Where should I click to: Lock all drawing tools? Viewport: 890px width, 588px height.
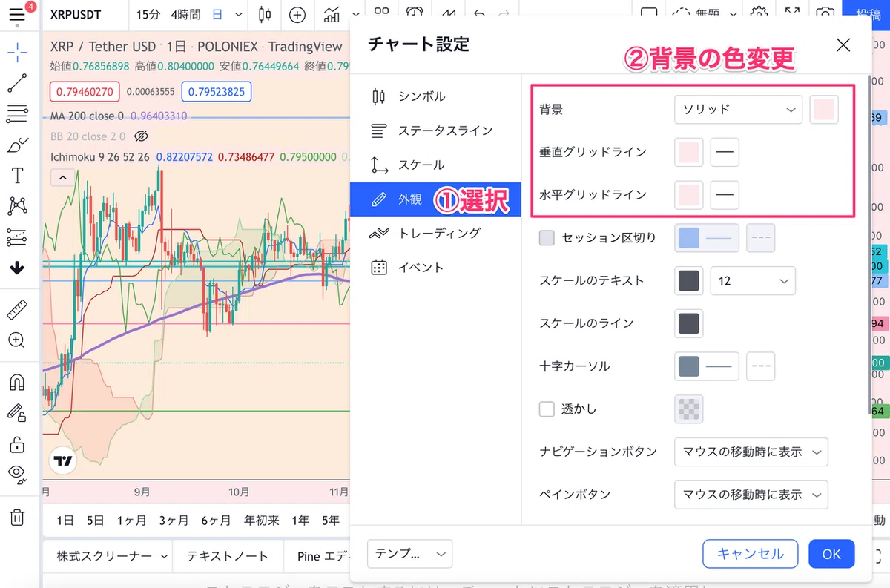point(17,444)
